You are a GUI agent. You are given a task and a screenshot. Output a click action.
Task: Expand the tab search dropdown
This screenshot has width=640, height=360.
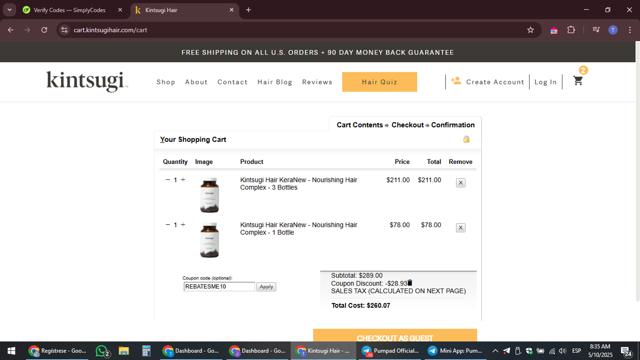[9, 10]
